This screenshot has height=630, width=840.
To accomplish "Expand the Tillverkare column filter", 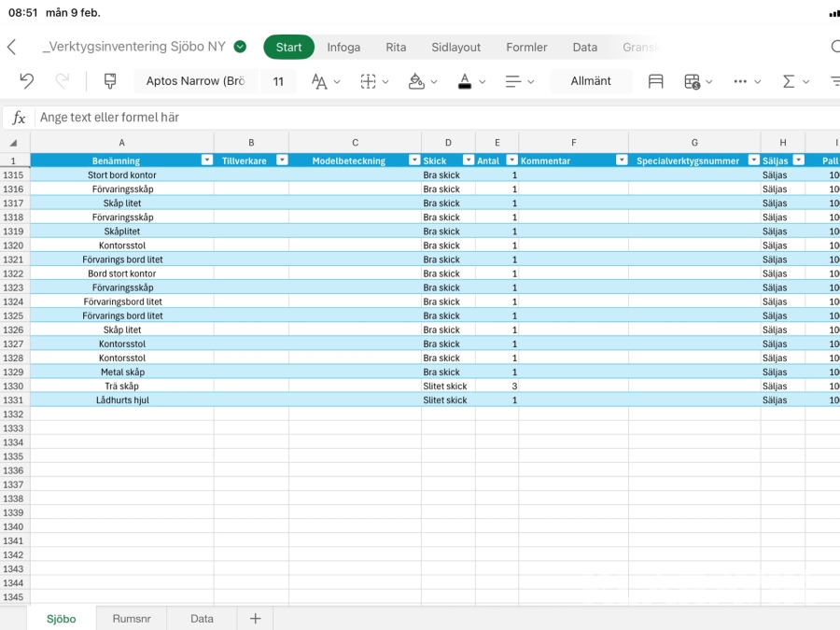I will coord(281,161).
